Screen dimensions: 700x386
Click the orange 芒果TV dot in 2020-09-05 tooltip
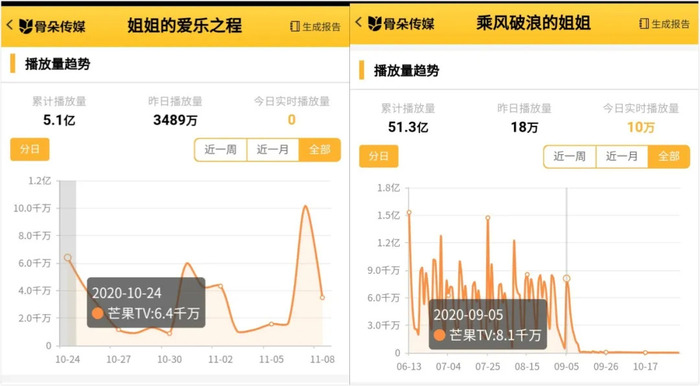coord(439,335)
